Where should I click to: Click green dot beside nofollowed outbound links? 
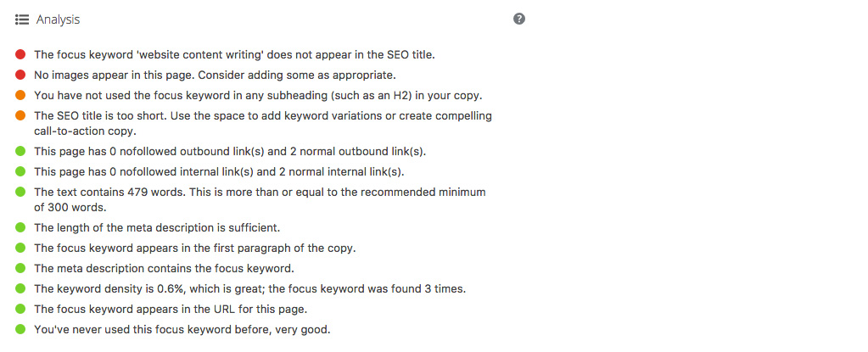coord(20,150)
